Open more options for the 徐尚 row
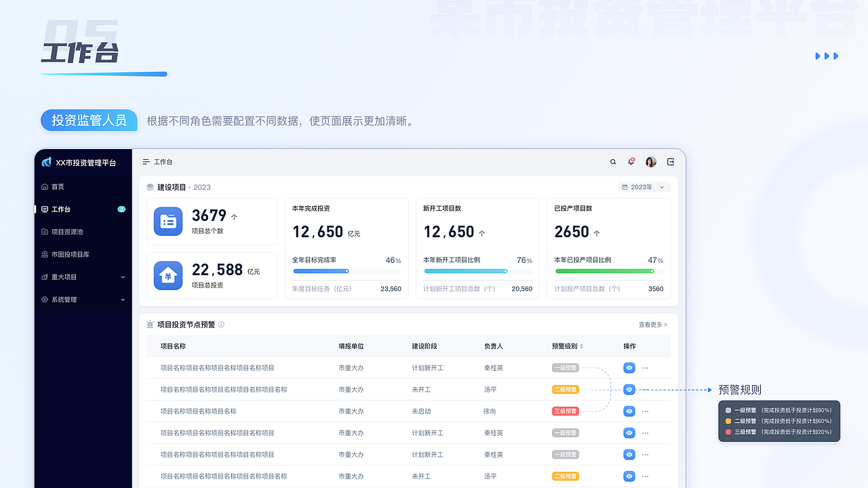The height and width of the screenshot is (488, 868). tap(645, 411)
